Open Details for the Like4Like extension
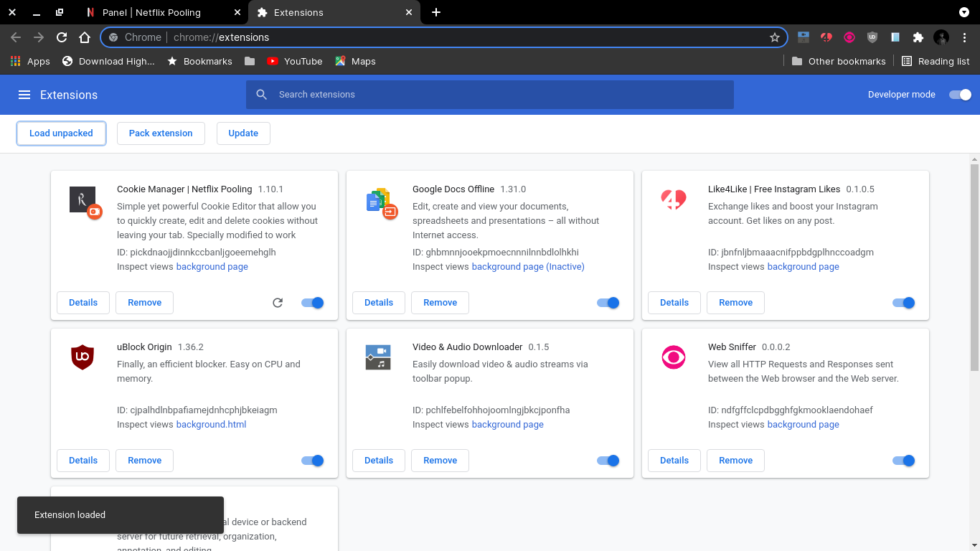The height and width of the screenshot is (551, 980). (x=674, y=303)
